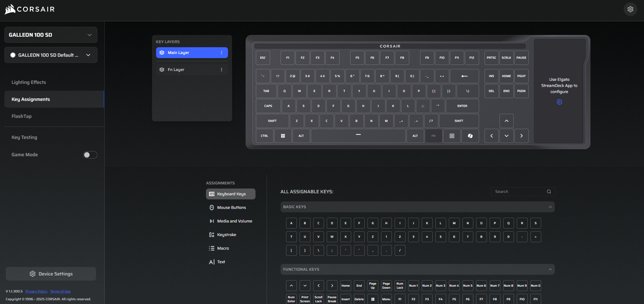The height and width of the screenshot is (304, 644).
Task: Select the ENTER key on keyboard diagram
Action: 462,106
